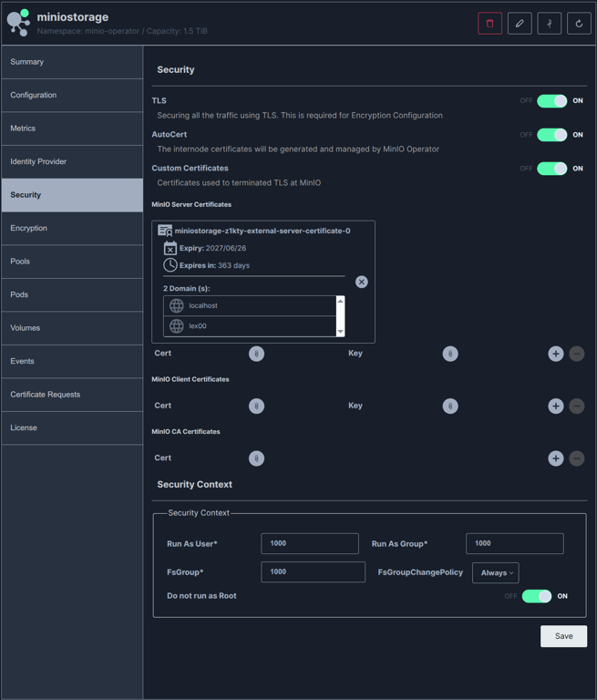Open the License section

(72, 428)
